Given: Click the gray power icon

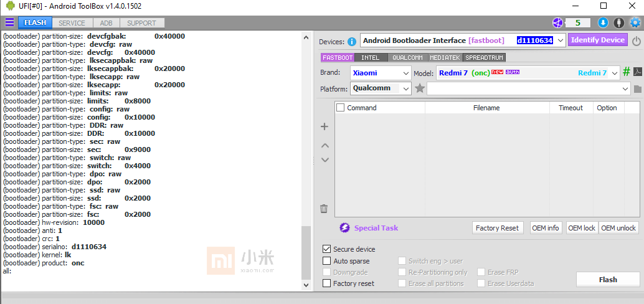Looking at the screenshot, I should [x=636, y=40].
